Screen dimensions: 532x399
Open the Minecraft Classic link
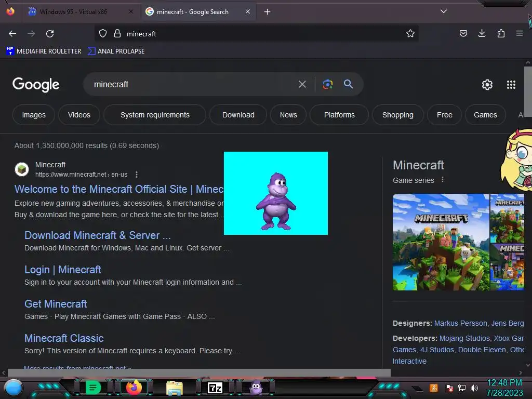pos(64,338)
